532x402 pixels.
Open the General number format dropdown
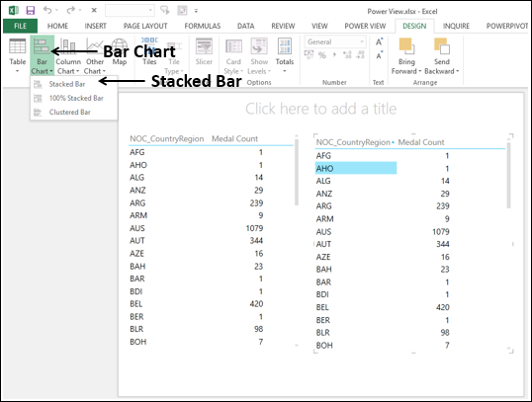pos(335,41)
